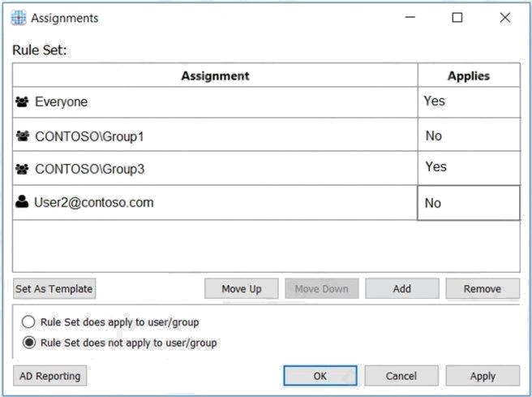
Task: Click the Applies cell for User2@contoso.com
Action: pyautogui.click(x=469, y=203)
